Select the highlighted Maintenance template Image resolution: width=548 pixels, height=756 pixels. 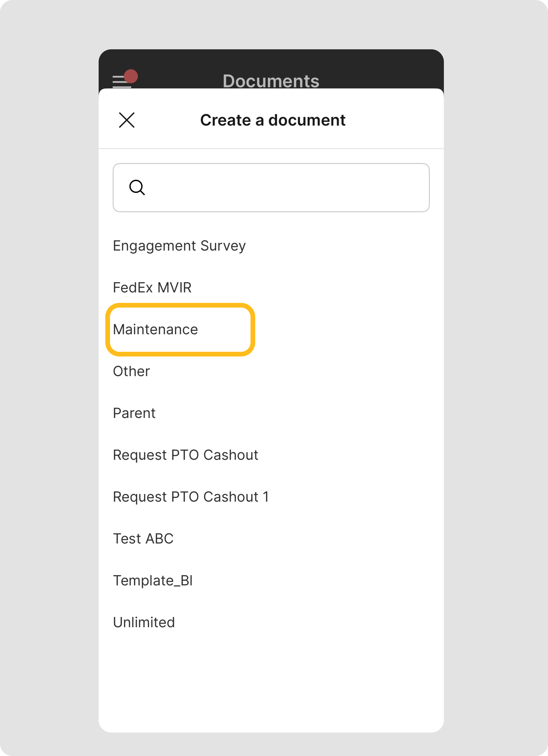(x=155, y=329)
